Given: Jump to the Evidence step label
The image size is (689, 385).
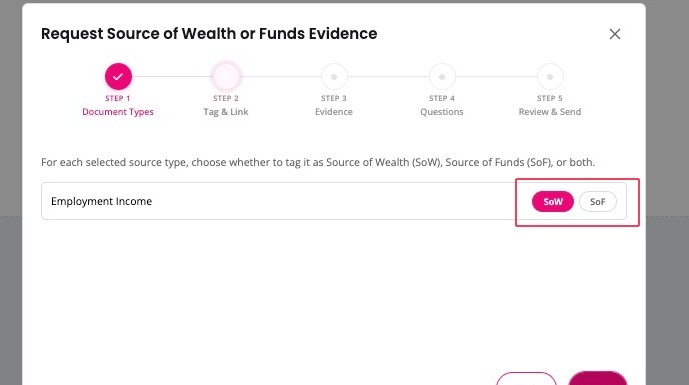Looking at the screenshot, I should (x=334, y=112).
